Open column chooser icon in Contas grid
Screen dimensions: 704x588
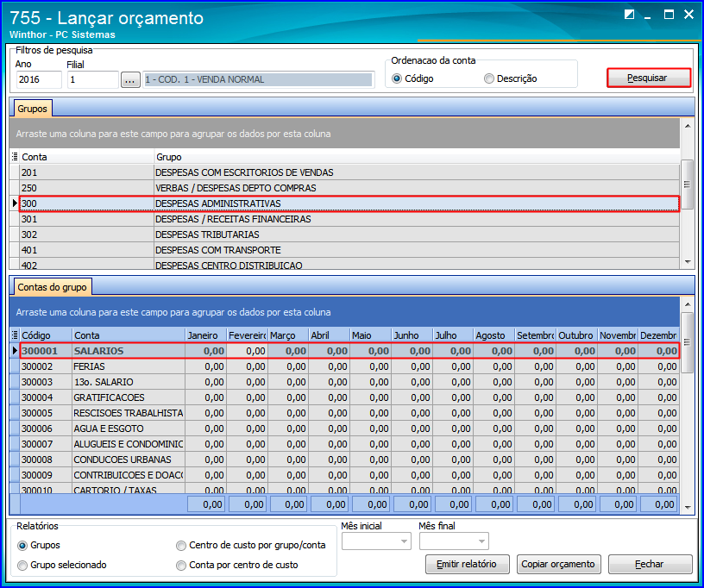(15, 335)
